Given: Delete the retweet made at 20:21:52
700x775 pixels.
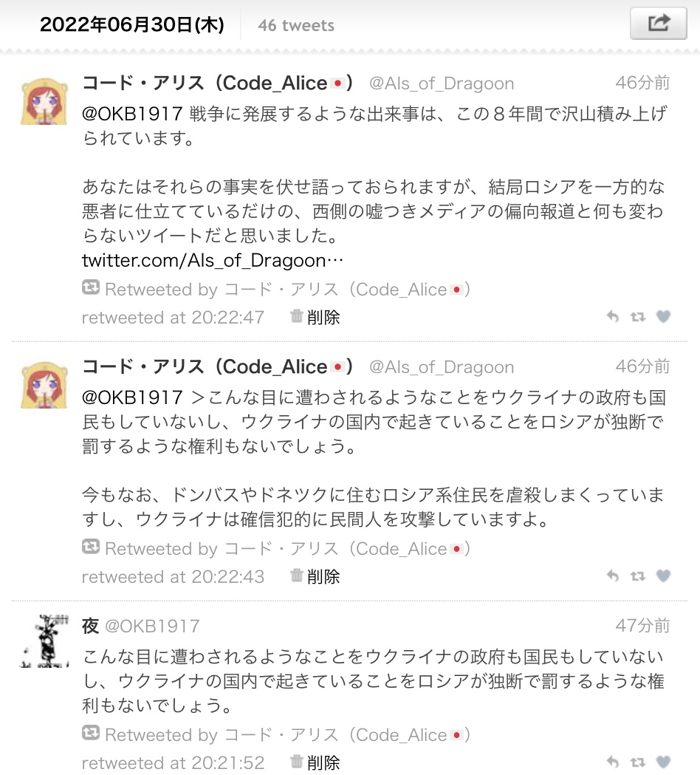Looking at the screenshot, I should (x=315, y=762).
